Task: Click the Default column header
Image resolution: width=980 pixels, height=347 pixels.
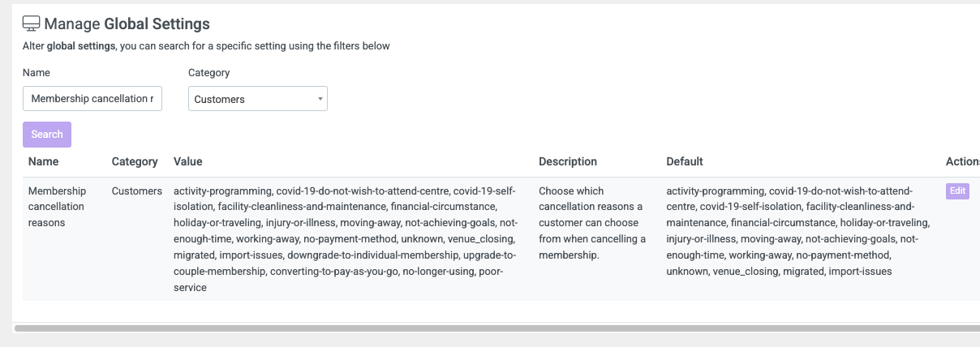Action: tap(685, 161)
